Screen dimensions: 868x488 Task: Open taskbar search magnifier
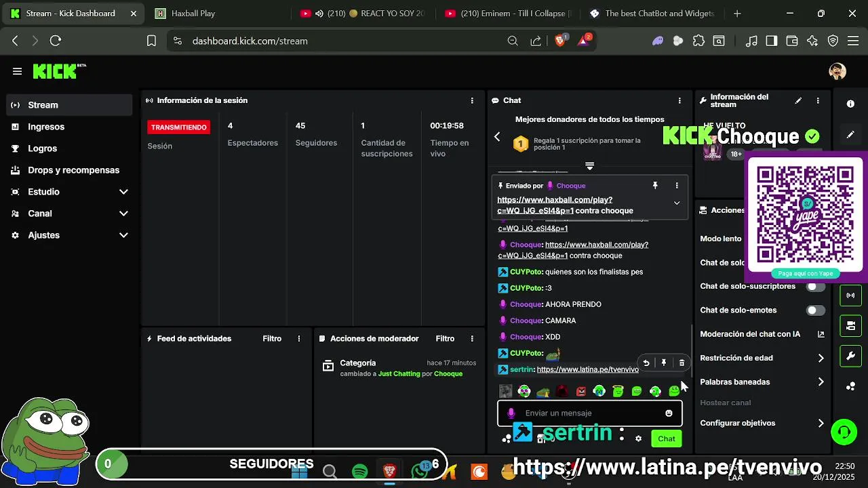pos(330,471)
